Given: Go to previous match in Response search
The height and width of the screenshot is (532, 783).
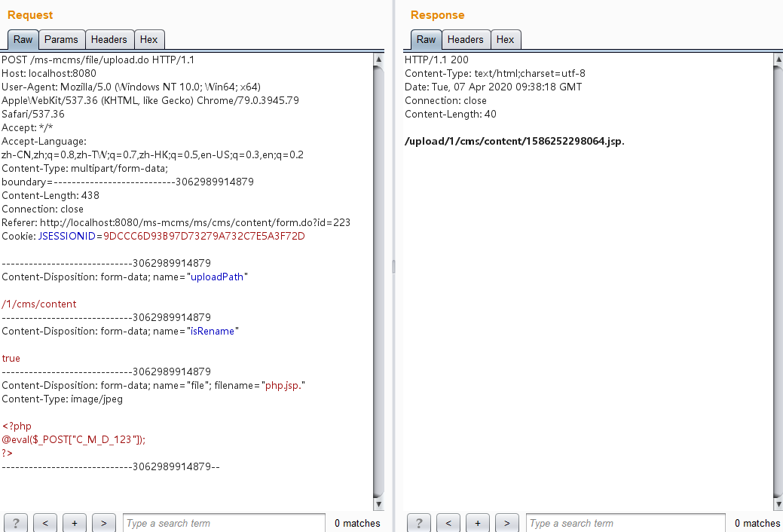Looking at the screenshot, I should [448, 523].
